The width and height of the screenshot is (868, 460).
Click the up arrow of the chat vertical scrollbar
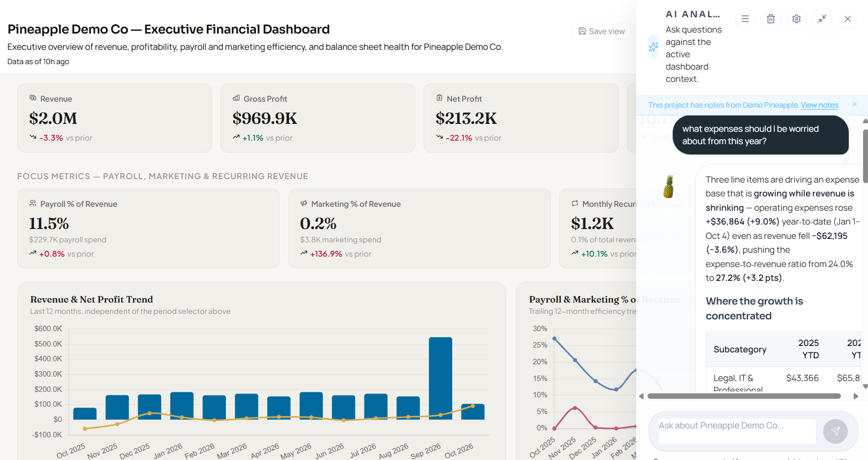[x=865, y=121]
